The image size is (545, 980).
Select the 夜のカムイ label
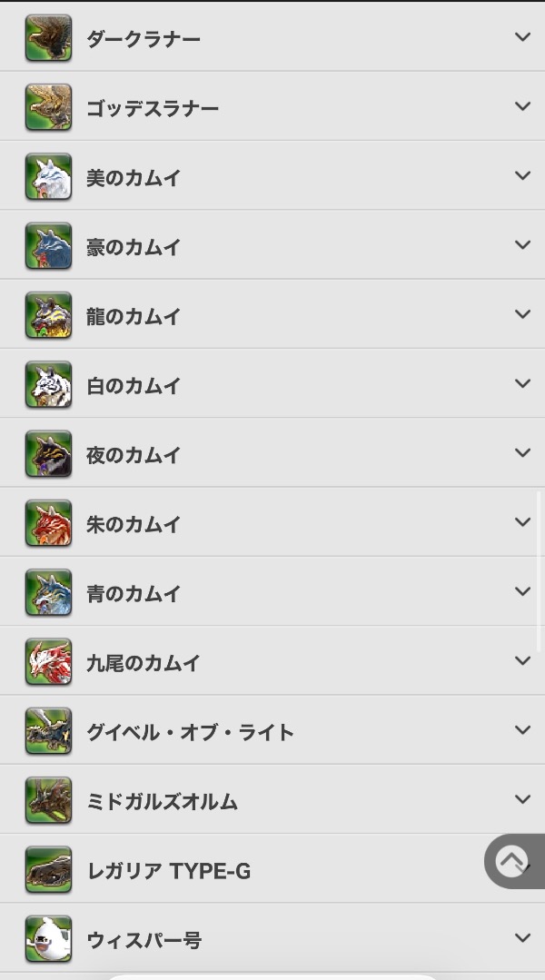[134, 455]
